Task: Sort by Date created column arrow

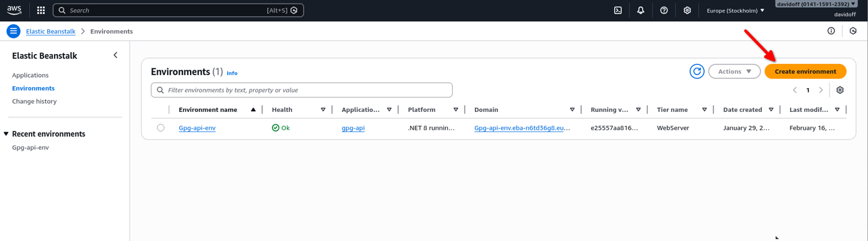Action: [x=771, y=109]
